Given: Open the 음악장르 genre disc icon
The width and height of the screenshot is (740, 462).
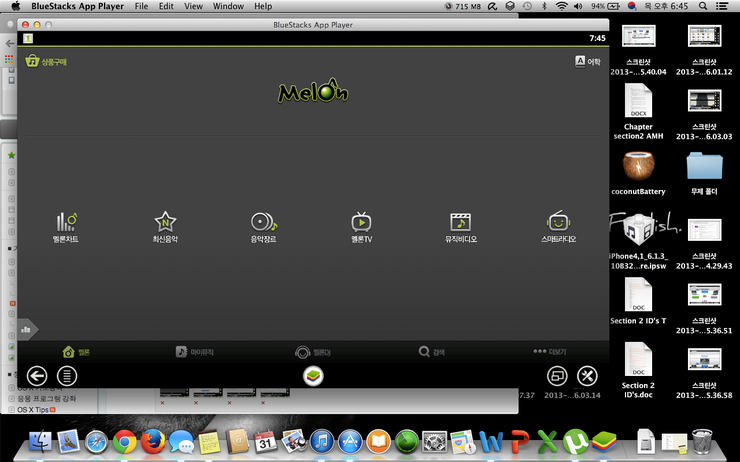Looking at the screenshot, I should pos(264,227).
